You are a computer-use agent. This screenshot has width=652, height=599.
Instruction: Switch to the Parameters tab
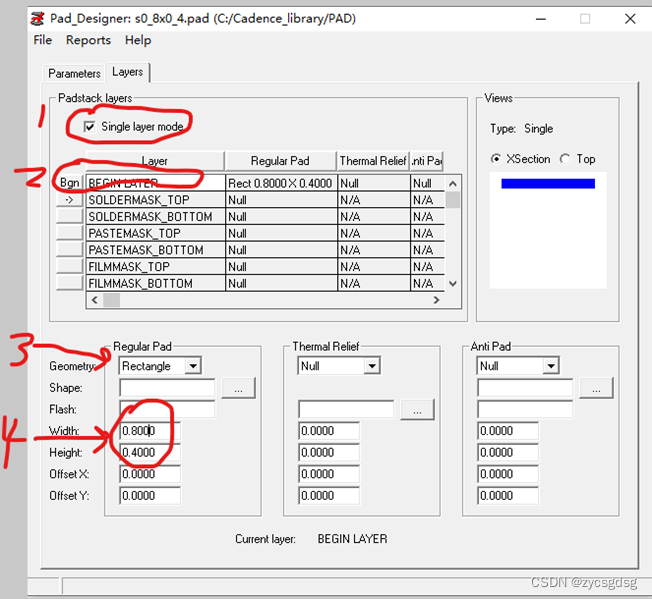pos(74,73)
